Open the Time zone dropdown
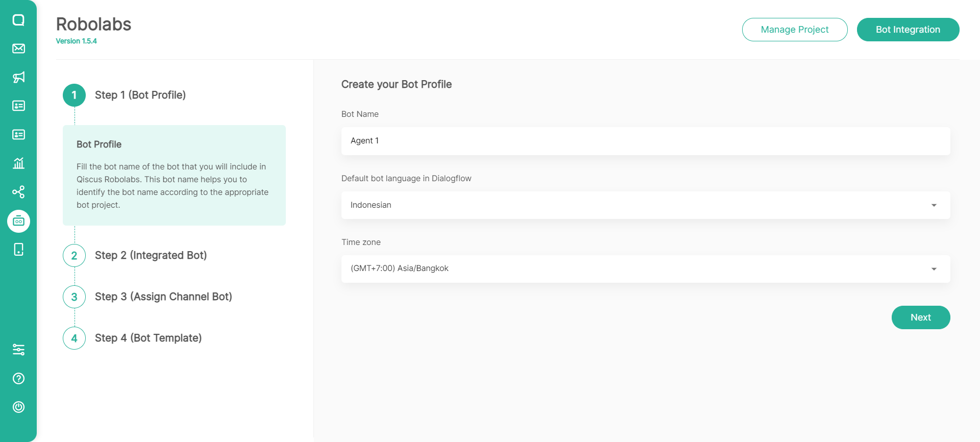This screenshot has width=980, height=442. coord(645,269)
